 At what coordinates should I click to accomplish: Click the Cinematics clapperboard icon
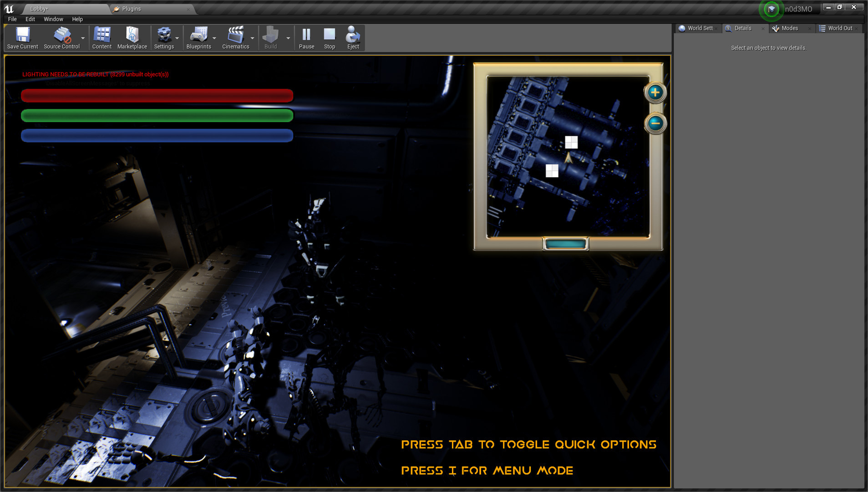(235, 37)
